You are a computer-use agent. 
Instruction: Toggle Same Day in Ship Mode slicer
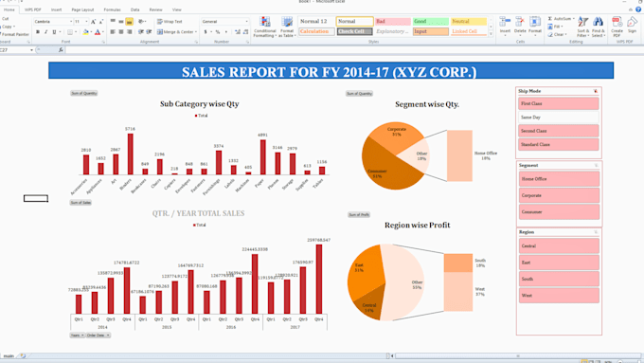point(559,118)
